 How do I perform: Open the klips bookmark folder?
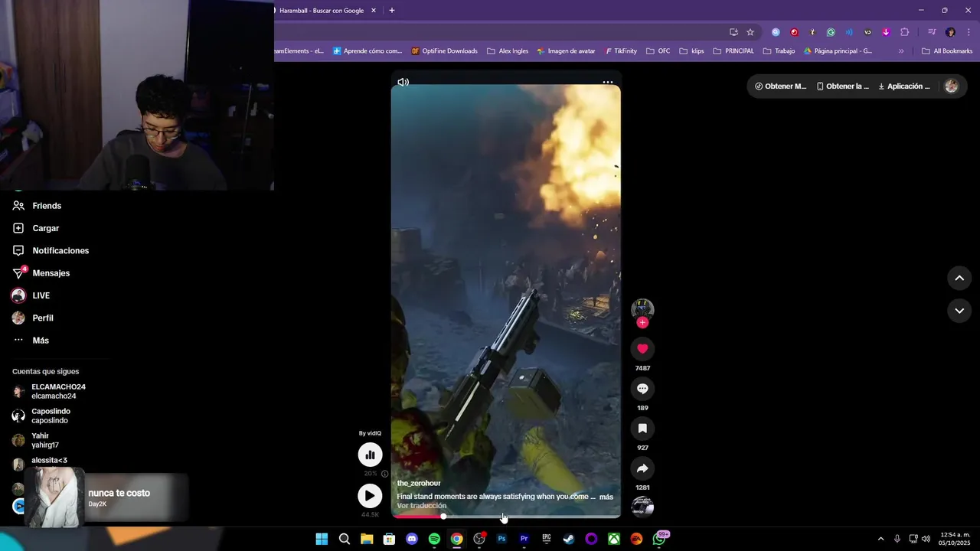(x=691, y=51)
